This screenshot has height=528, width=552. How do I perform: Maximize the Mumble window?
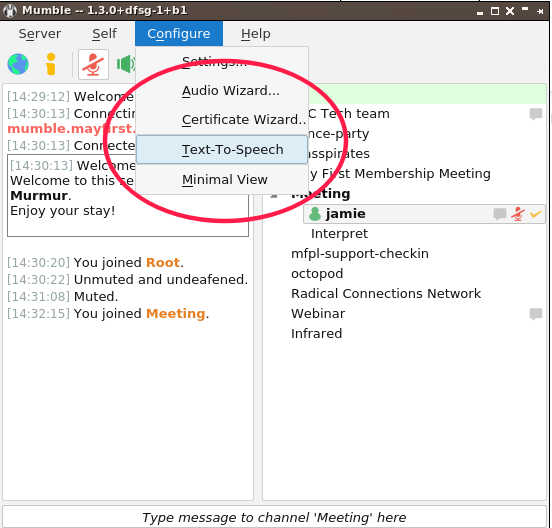pyautogui.click(x=495, y=11)
